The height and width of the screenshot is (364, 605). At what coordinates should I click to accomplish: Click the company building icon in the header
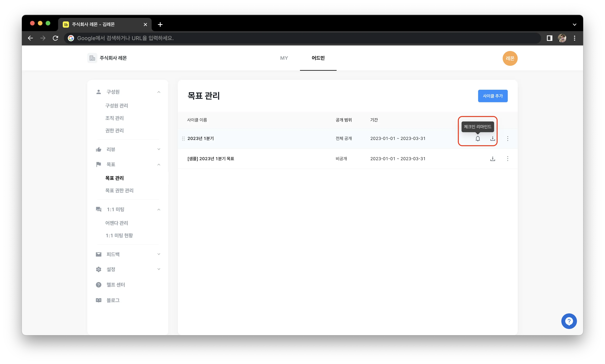[x=92, y=58]
